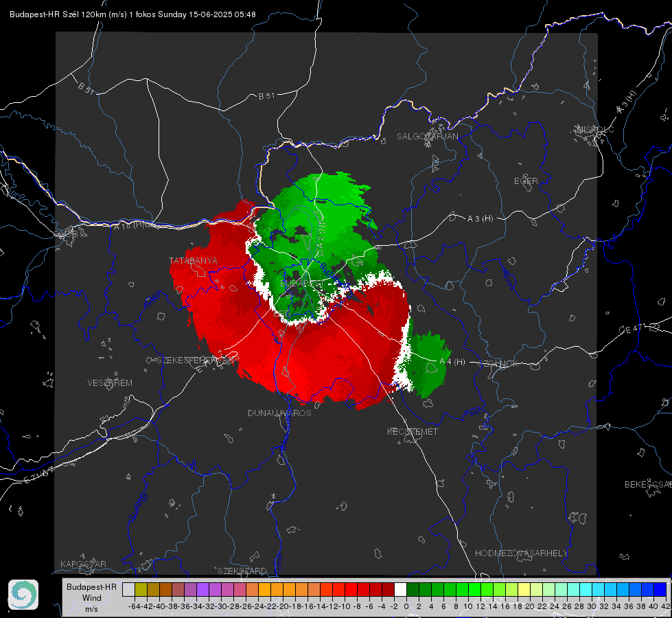672x618 pixels.
Task: Click the radar title text with timestamp
Action: (132, 14)
